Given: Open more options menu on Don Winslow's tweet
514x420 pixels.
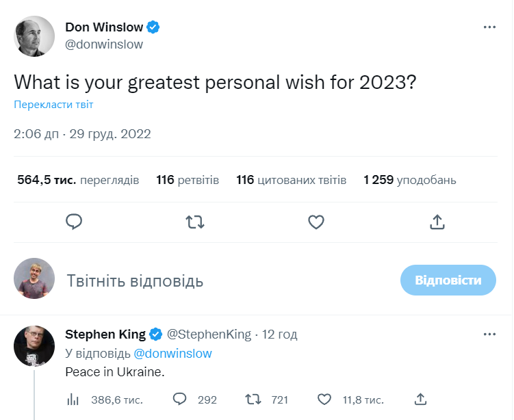Looking at the screenshot, I should tap(489, 27).
